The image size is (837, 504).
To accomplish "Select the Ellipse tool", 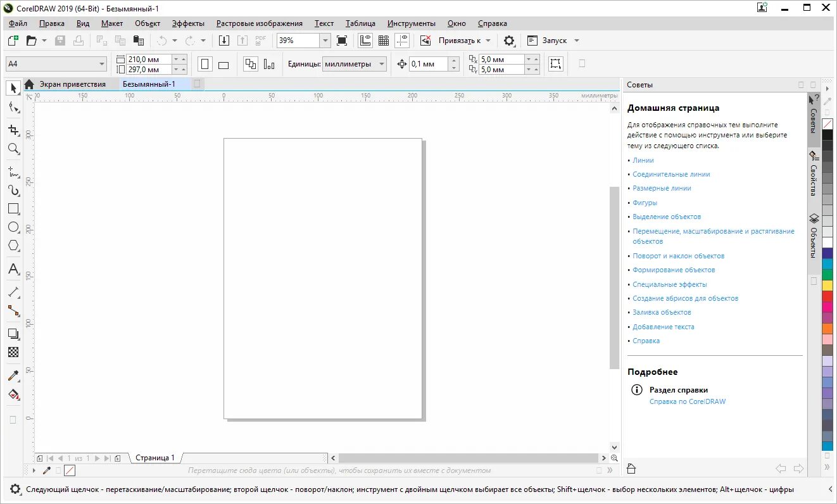I will point(13,227).
